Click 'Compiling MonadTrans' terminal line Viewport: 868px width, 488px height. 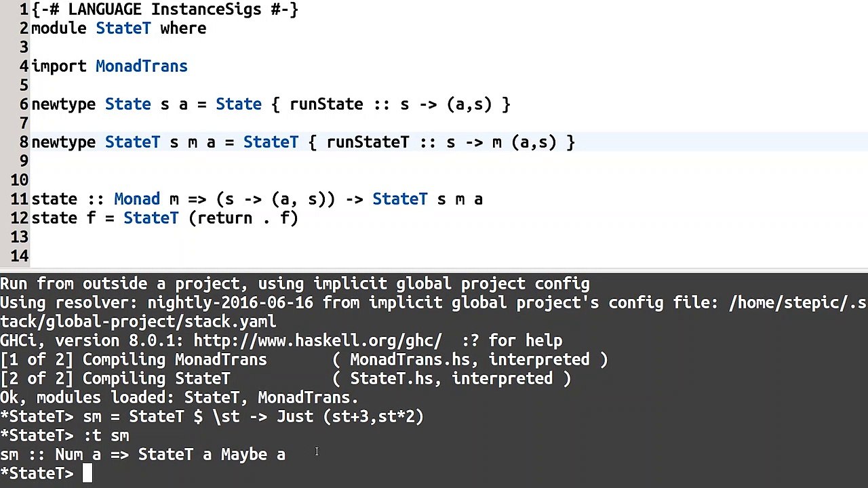[304, 359]
